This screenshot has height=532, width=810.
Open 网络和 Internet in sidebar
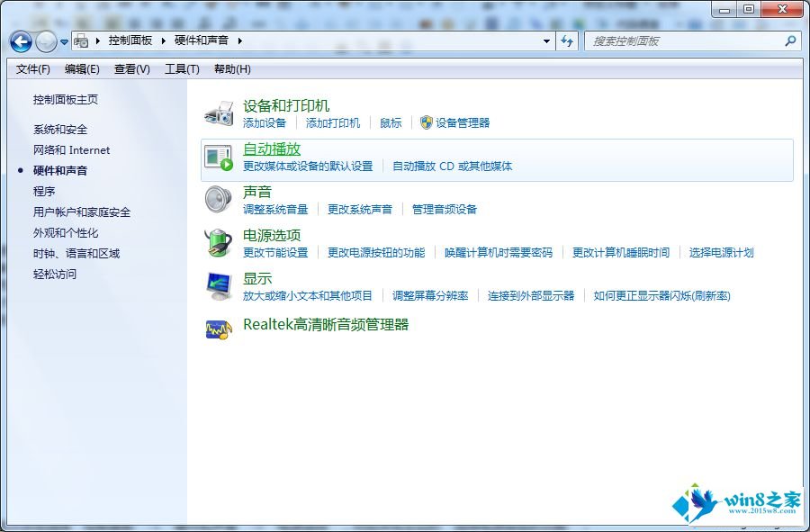(72, 150)
